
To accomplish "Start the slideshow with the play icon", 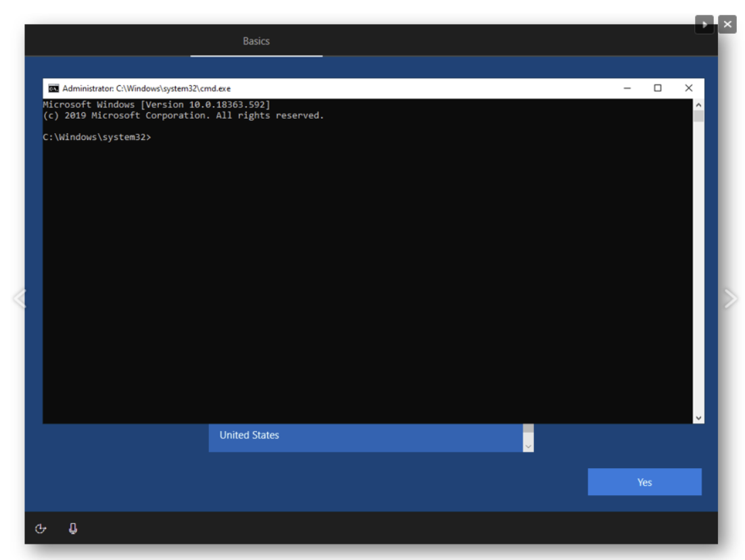I will 704,25.
